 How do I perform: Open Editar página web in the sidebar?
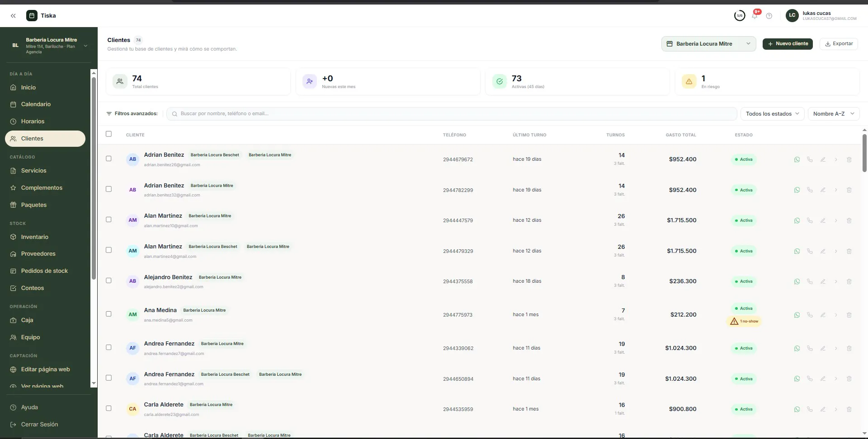(45, 369)
